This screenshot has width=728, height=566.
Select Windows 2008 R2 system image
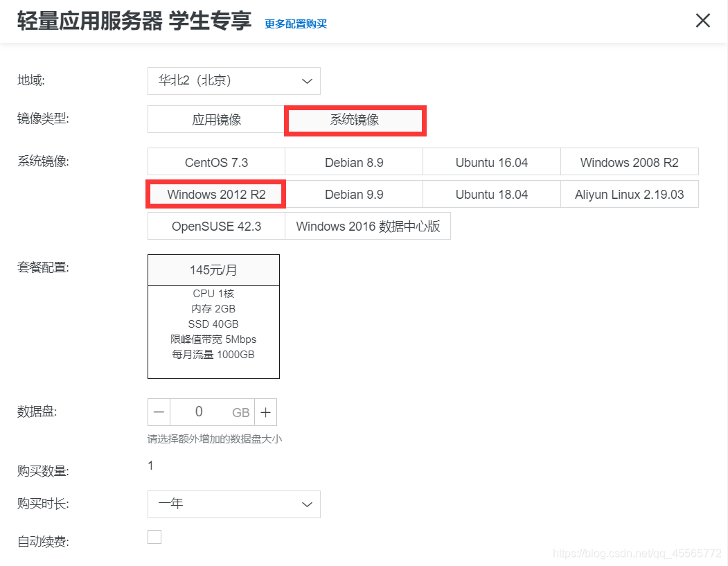[x=630, y=162]
